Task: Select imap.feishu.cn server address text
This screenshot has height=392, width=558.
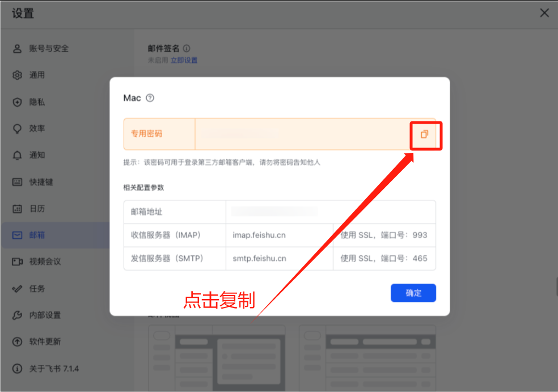Action: (x=259, y=235)
